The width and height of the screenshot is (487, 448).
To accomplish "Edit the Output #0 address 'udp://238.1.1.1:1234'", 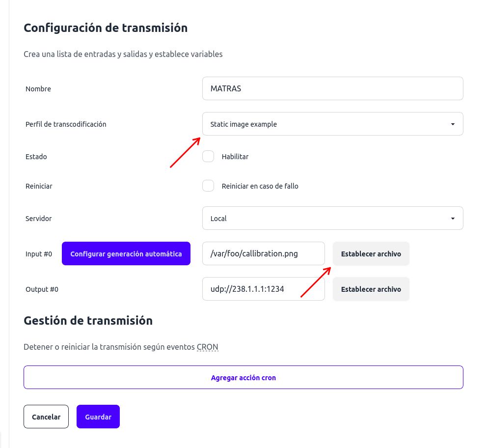I will click(263, 289).
